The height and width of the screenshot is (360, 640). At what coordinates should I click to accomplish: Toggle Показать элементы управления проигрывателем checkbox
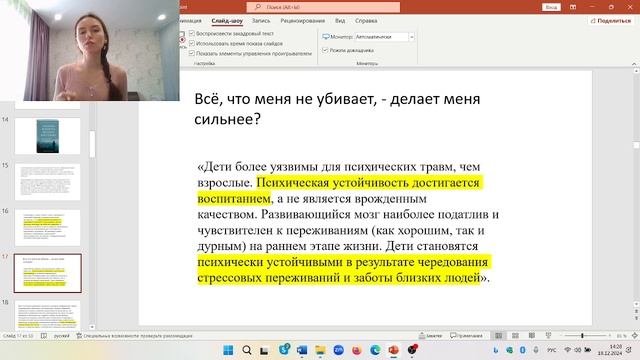[x=191, y=53]
